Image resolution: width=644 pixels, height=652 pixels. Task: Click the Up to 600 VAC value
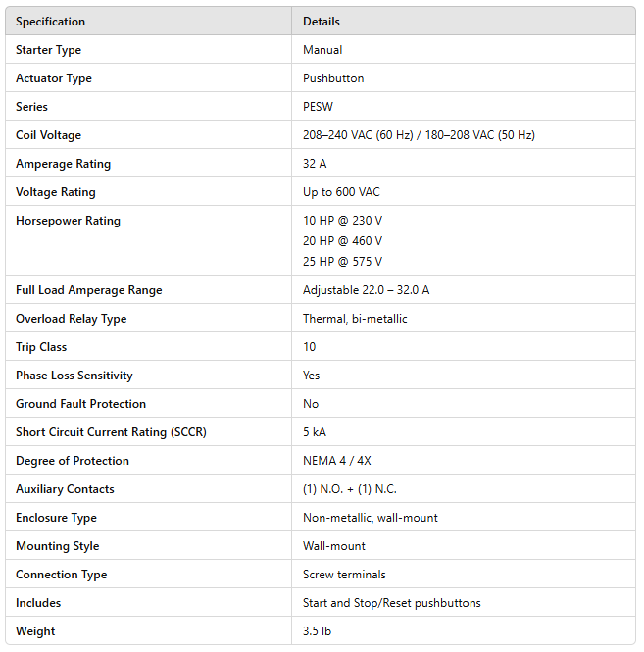341,192
